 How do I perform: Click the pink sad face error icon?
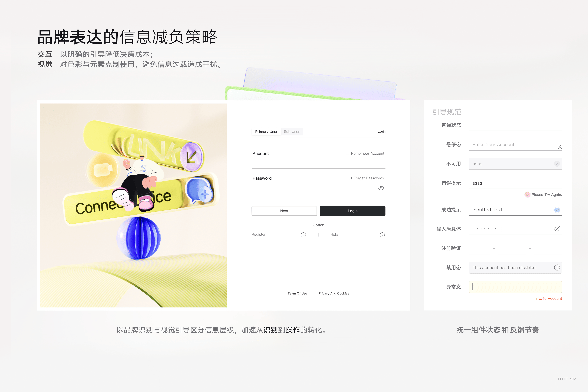coord(528,195)
